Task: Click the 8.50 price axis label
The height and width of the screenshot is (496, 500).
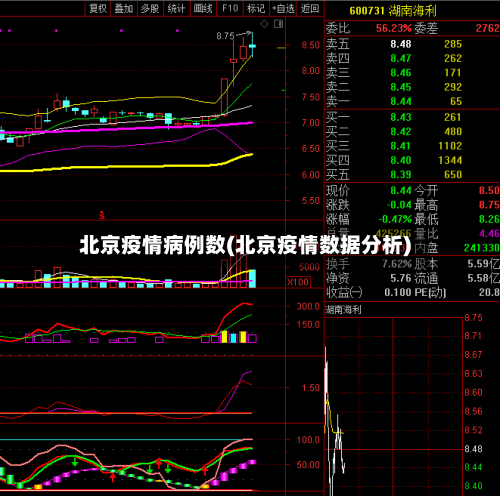Action: [x=311, y=45]
